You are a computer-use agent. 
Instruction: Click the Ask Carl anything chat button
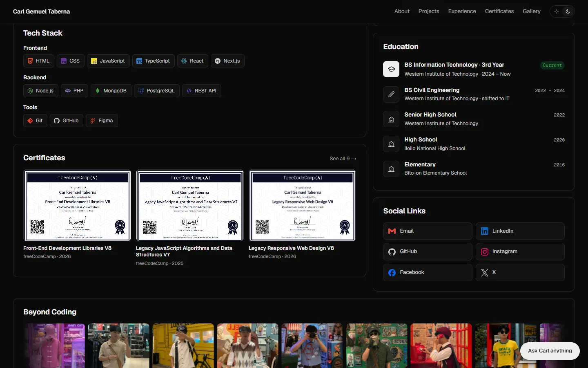tap(550, 351)
